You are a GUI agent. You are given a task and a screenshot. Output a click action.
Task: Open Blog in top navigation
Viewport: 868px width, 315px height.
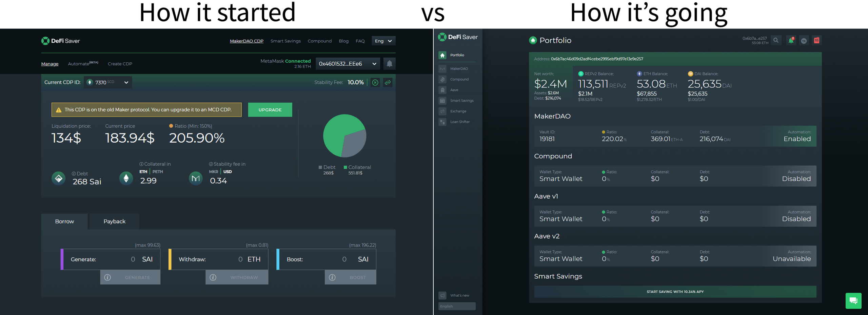[x=343, y=41]
